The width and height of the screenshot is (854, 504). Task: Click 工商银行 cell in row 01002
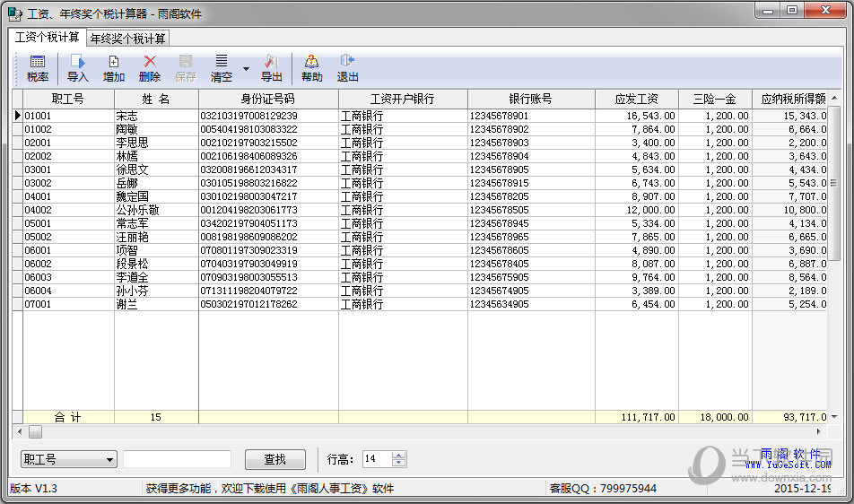(x=403, y=129)
